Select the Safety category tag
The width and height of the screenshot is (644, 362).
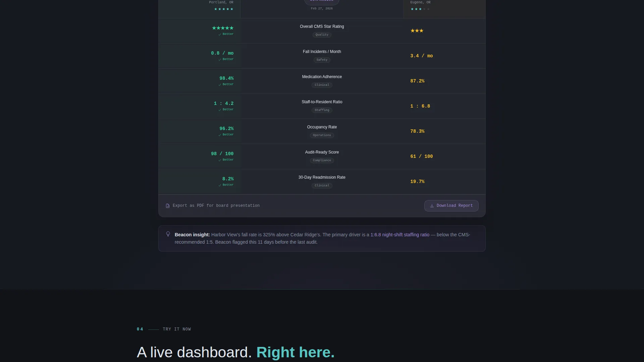322,60
